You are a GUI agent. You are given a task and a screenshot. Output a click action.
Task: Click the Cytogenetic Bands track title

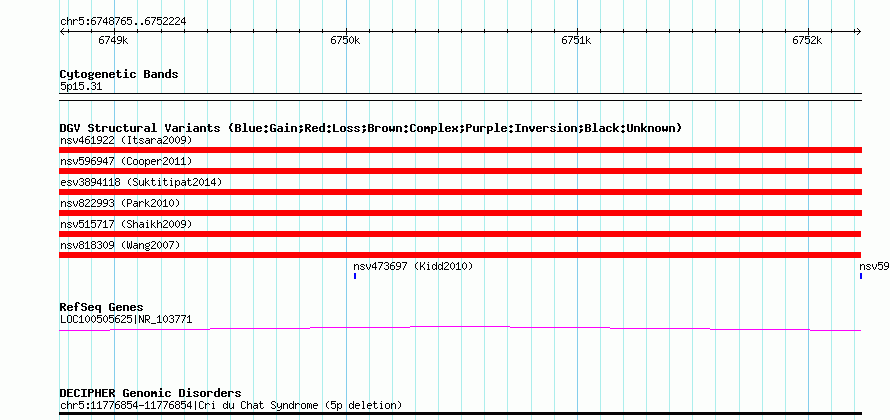pyautogui.click(x=119, y=74)
